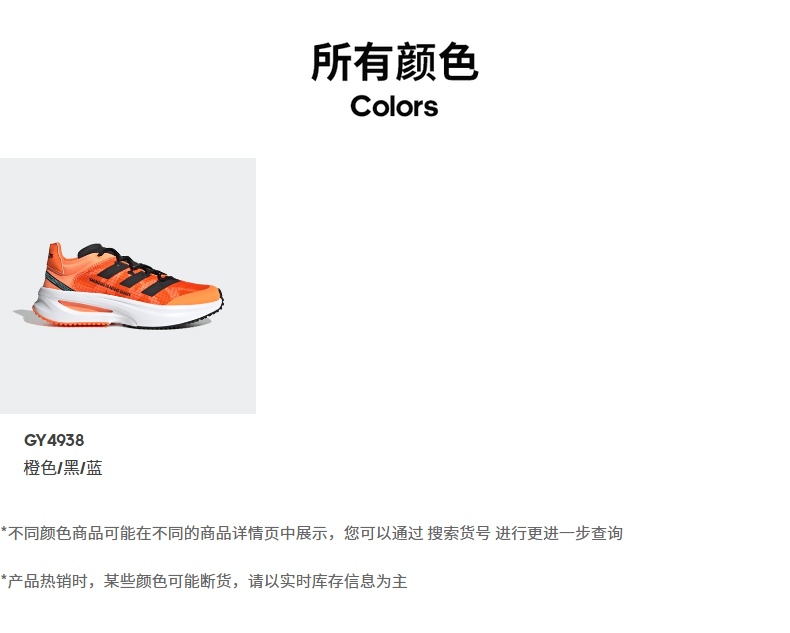This screenshot has width=790, height=633.
Task: Click the 黑 word in color label
Action: [x=71, y=468]
